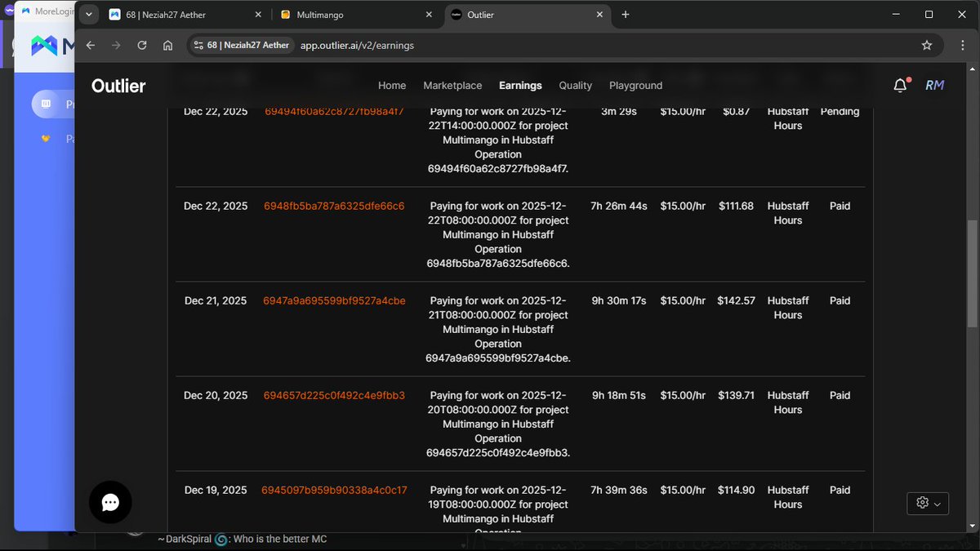Click the Dec 20, 2025 date
Viewport: 980px width, 551px height.
(216, 395)
